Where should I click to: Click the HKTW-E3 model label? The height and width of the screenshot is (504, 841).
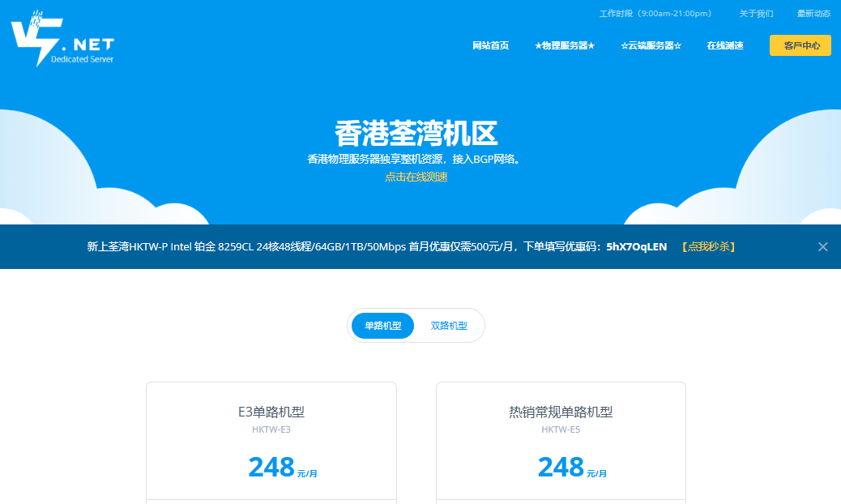click(x=271, y=429)
